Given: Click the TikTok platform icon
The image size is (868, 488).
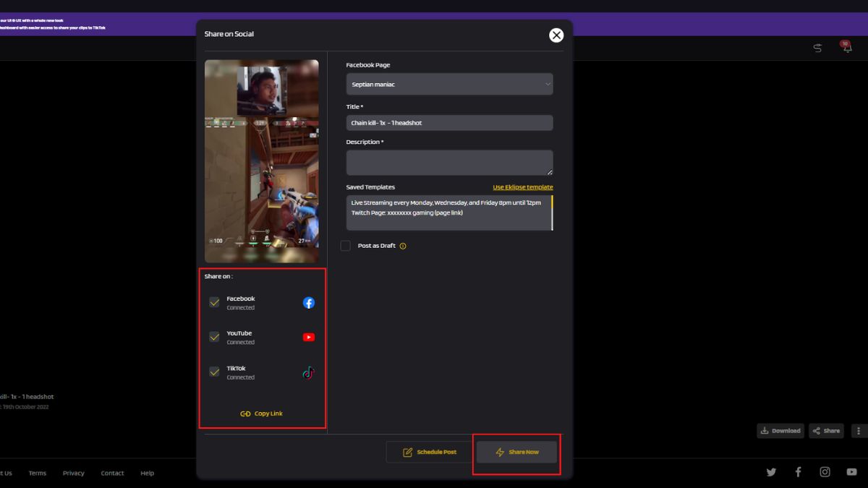Looking at the screenshot, I should click(x=308, y=372).
